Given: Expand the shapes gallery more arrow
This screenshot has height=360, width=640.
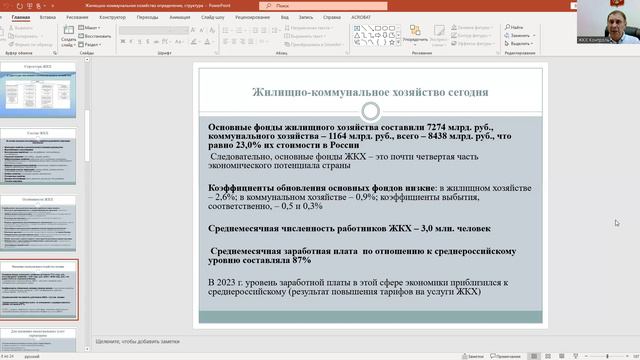Looking at the screenshot, I should click(x=398, y=42).
